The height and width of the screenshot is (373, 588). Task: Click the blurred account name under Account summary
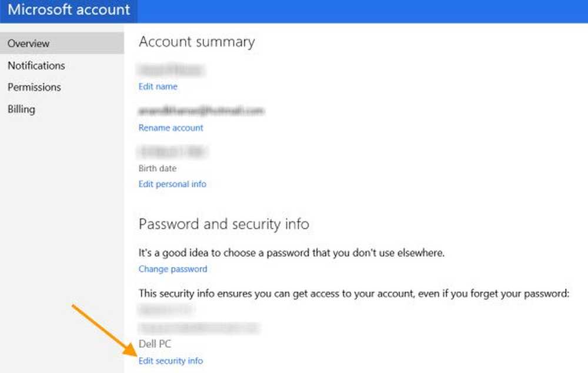[x=171, y=70]
